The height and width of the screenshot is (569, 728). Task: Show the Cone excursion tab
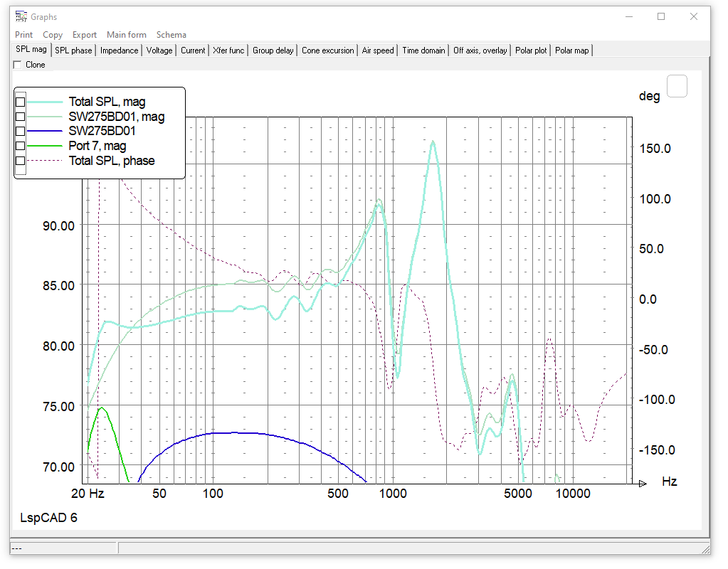coord(327,50)
